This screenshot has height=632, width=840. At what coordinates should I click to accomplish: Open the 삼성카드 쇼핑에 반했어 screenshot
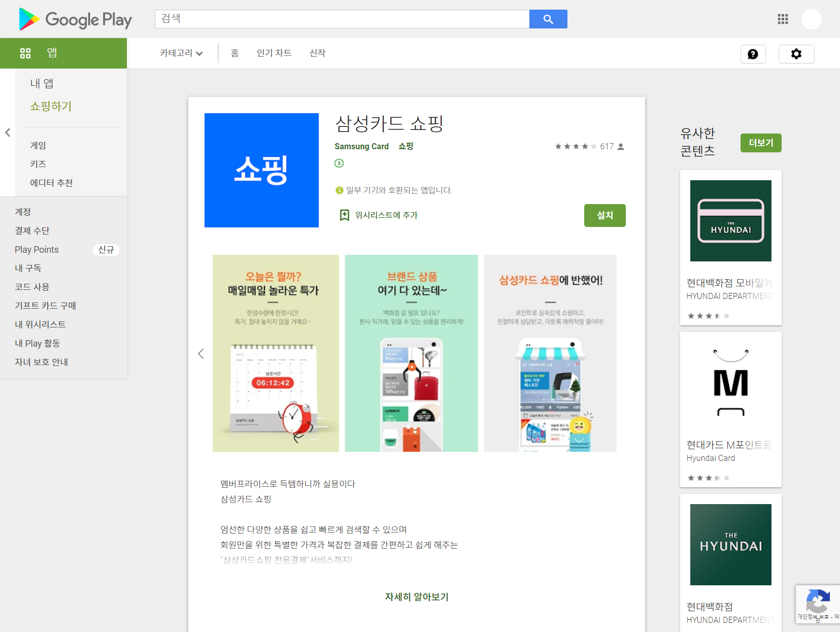pos(550,353)
